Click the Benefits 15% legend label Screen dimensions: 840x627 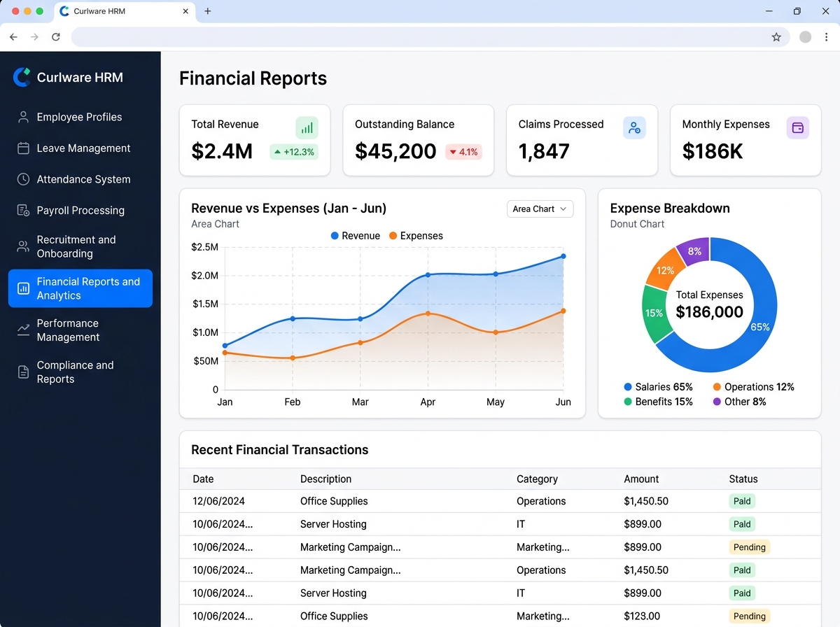[658, 402]
